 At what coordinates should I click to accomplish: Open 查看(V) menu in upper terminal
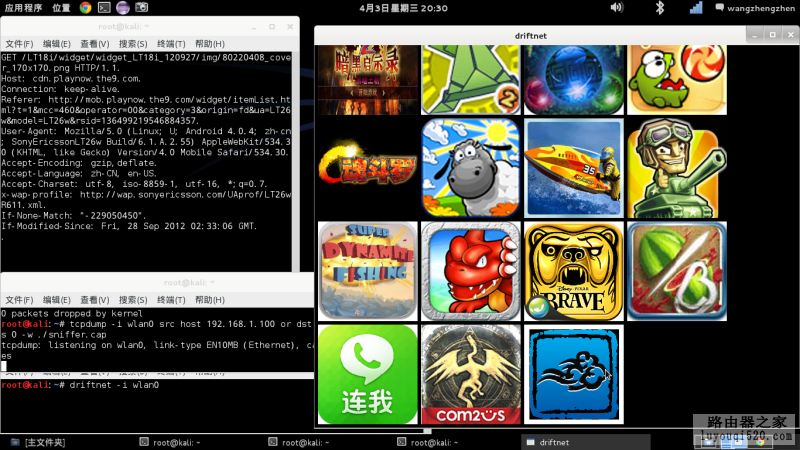(x=95, y=44)
